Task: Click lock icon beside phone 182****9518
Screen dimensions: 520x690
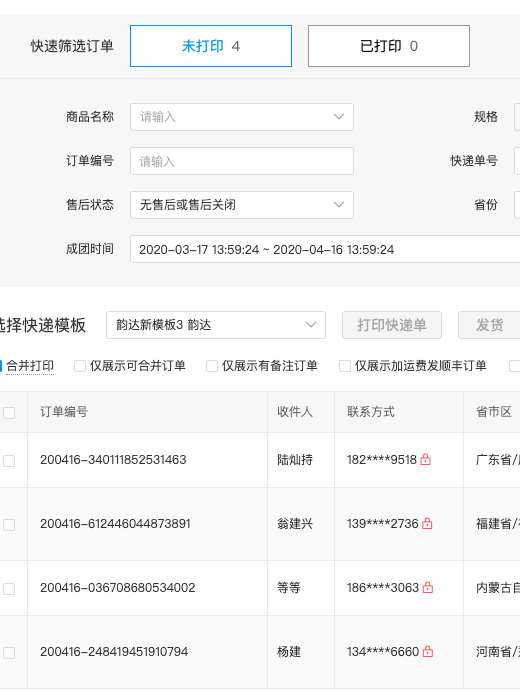Action: point(425,459)
